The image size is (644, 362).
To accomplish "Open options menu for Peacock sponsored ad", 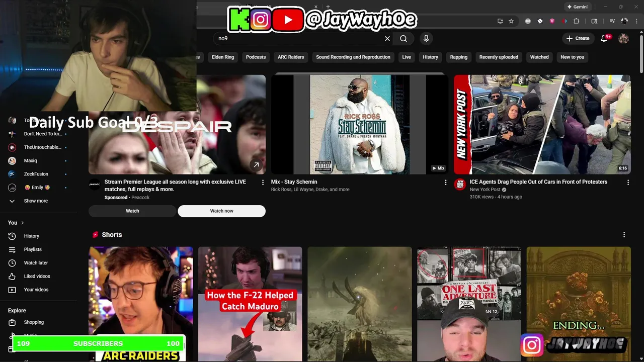I will (x=263, y=183).
